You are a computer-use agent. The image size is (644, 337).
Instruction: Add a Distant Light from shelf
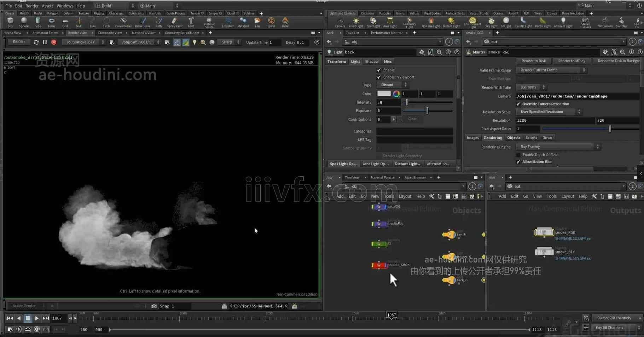click(x=451, y=22)
